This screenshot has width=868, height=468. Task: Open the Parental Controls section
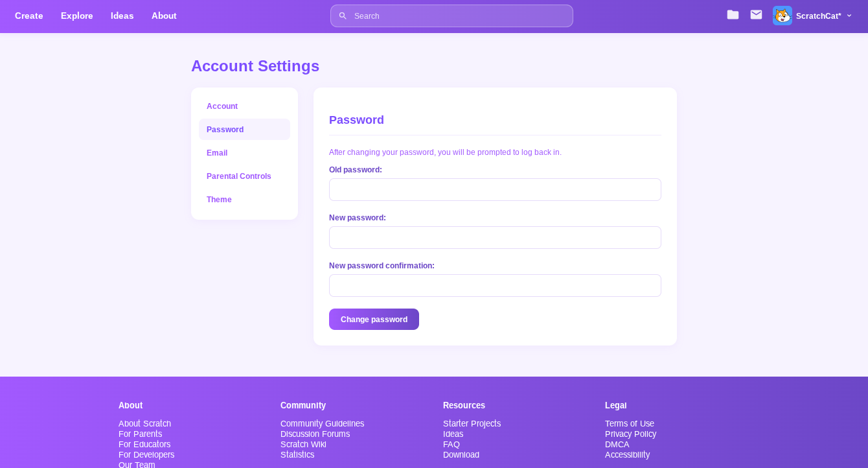pos(239,176)
